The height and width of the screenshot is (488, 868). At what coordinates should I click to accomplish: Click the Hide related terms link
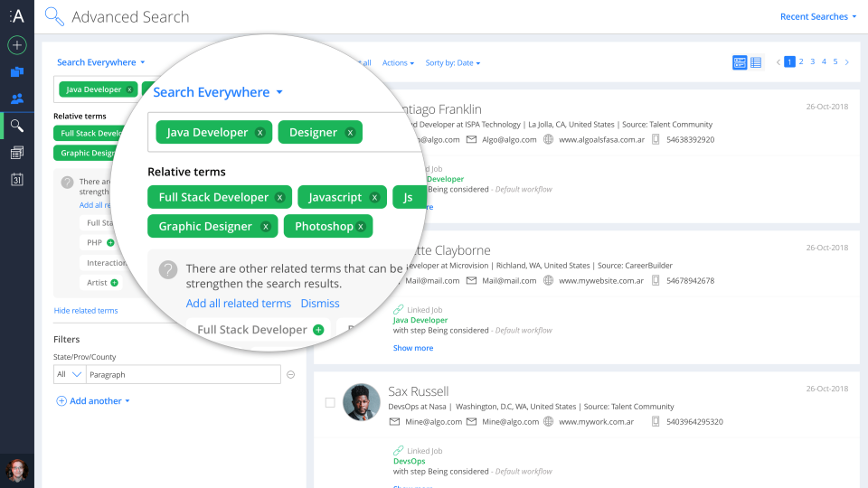86,311
